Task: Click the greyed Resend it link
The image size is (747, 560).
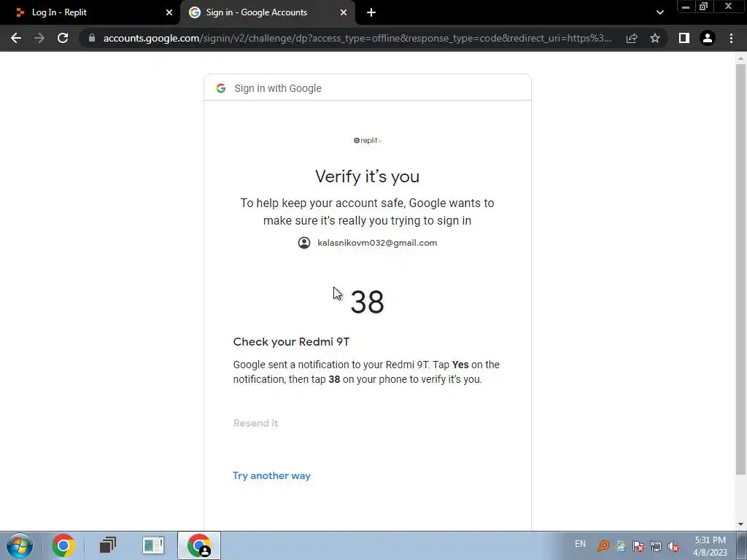Action: click(255, 423)
